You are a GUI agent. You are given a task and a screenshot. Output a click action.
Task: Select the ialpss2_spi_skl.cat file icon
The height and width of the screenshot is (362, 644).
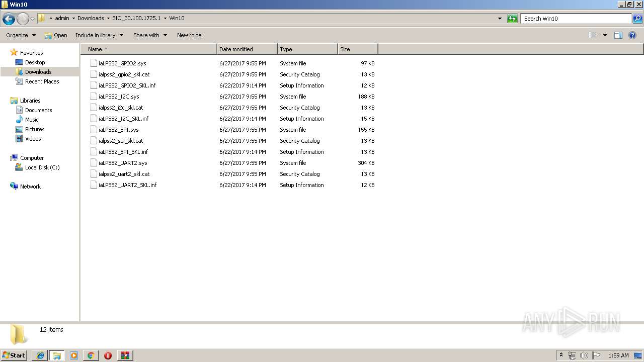click(x=94, y=141)
